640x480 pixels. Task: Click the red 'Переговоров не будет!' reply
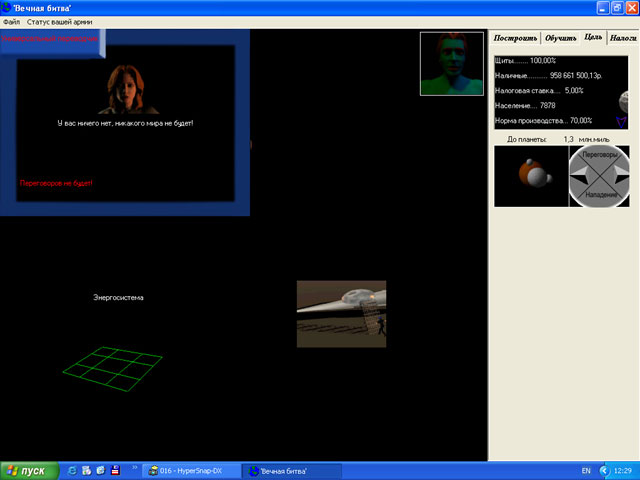click(x=56, y=183)
